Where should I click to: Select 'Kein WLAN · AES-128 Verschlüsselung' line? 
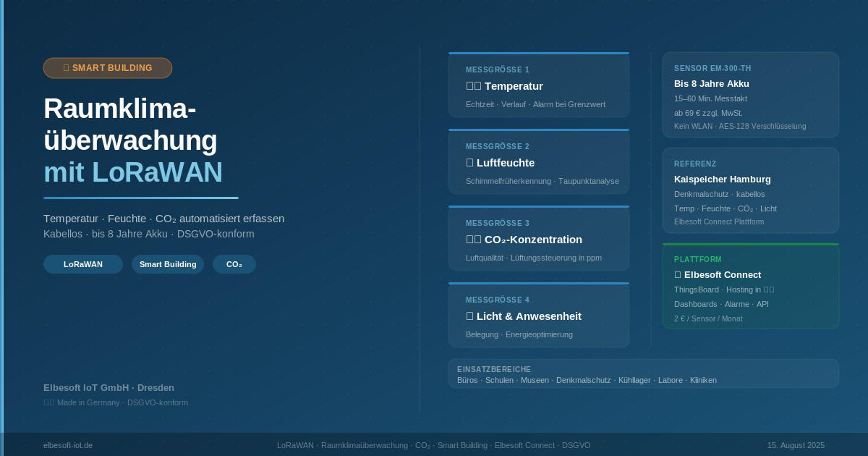740,126
